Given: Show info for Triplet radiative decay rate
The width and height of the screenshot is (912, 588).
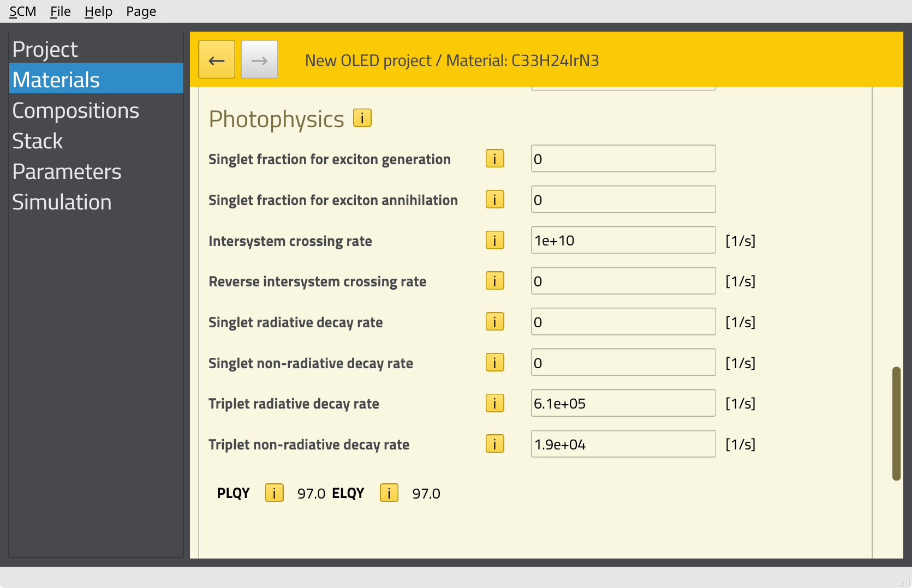Looking at the screenshot, I should 494,404.
